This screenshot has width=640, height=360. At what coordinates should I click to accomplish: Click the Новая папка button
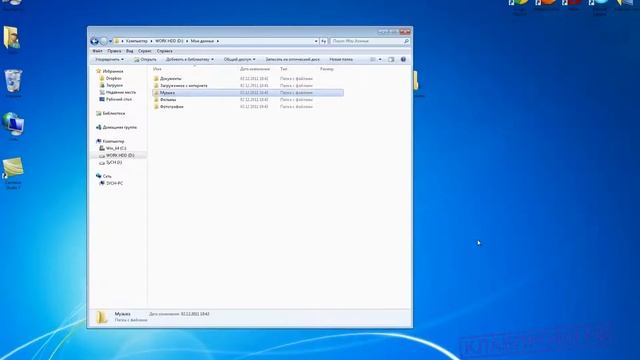pyautogui.click(x=341, y=60)
